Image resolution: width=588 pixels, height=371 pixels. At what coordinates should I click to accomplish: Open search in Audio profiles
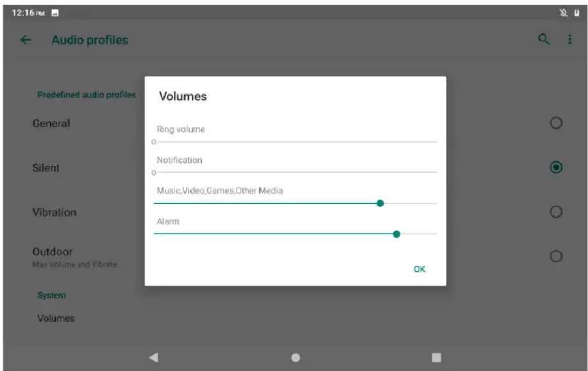544,39
